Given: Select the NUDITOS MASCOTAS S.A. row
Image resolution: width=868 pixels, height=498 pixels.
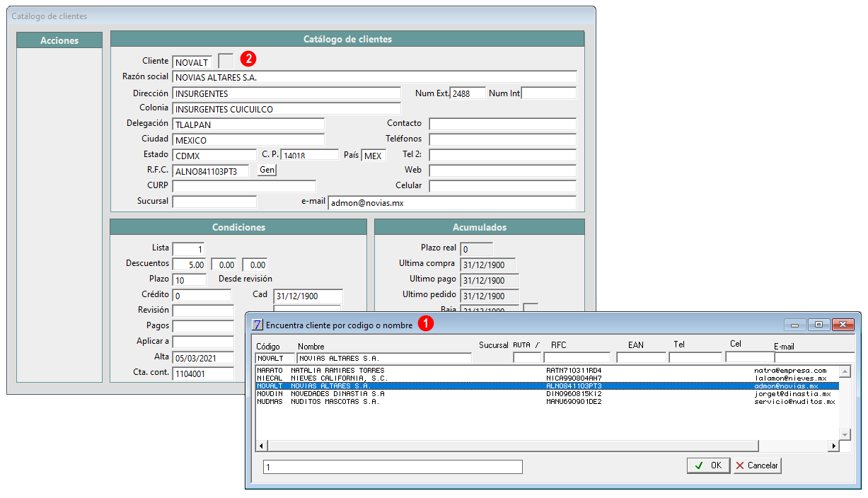Looking at the screenshot, I should (547, 402).
